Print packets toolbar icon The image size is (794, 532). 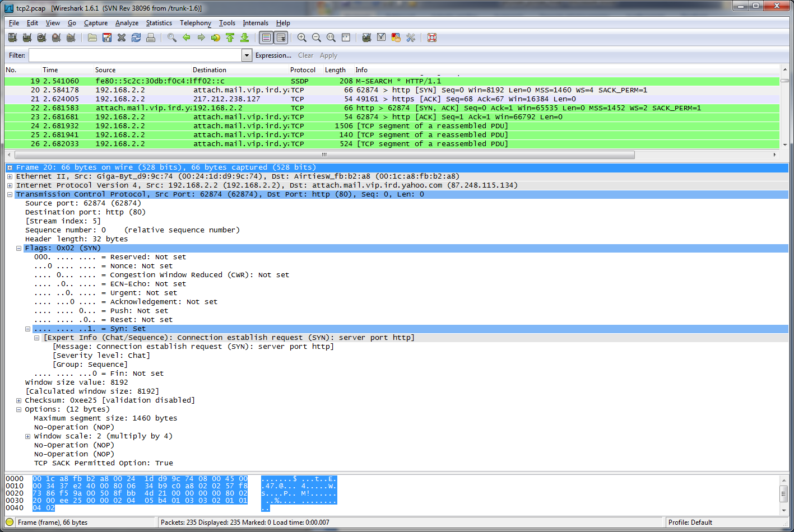click(151, 38)
